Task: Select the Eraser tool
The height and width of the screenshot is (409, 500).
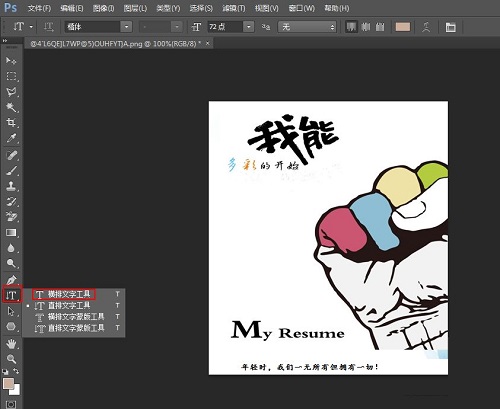Action: [11, 217]
